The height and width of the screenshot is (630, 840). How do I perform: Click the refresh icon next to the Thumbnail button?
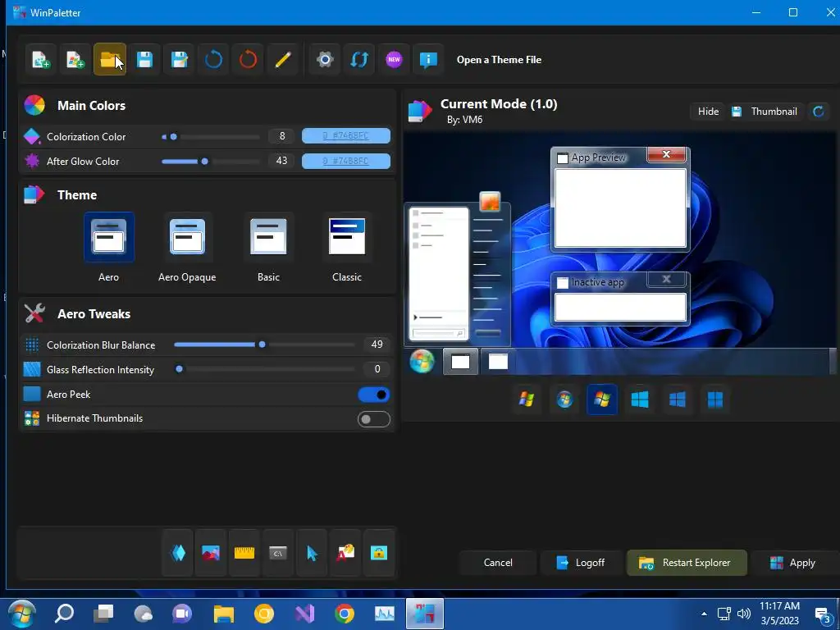pyautogui.click(x=819, y=112)
